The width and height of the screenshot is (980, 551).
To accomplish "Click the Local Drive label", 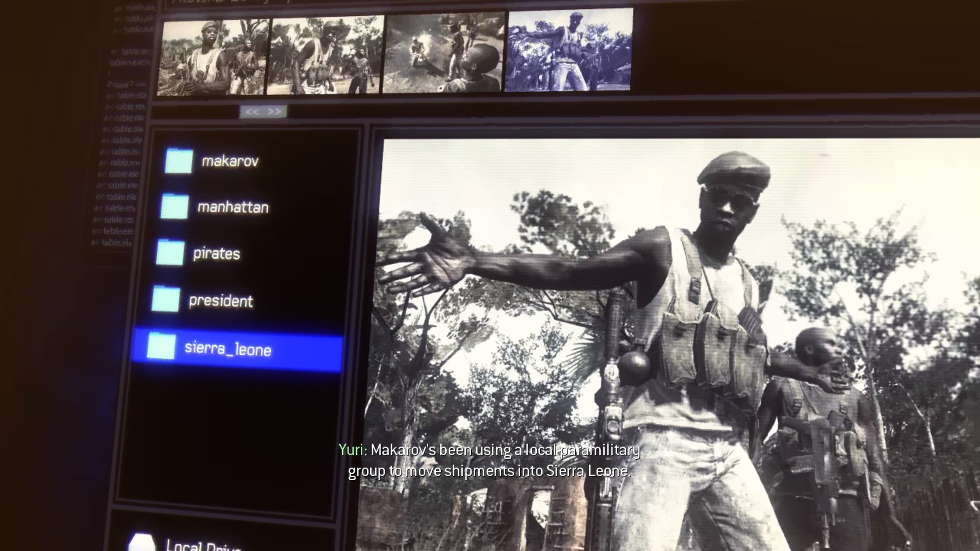I will (x=203, y=545).
